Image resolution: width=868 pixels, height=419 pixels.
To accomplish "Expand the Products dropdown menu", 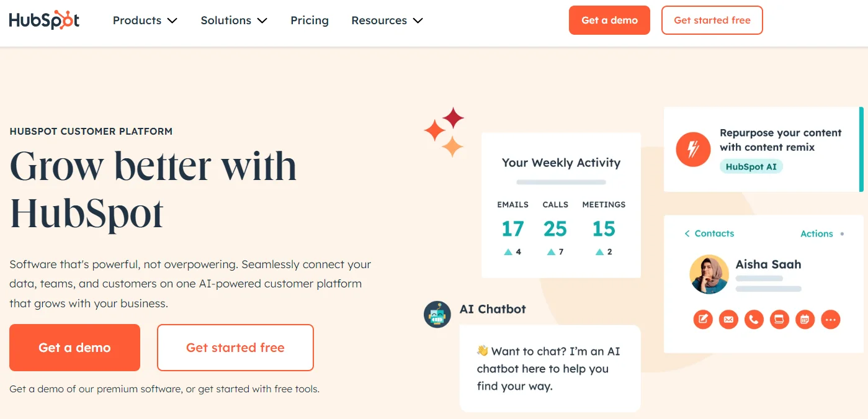I will 145,20.
